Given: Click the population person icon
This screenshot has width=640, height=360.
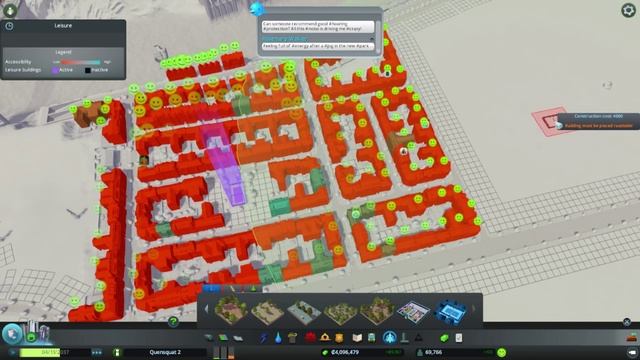Looking at the screenshot, I should [419, 352].
